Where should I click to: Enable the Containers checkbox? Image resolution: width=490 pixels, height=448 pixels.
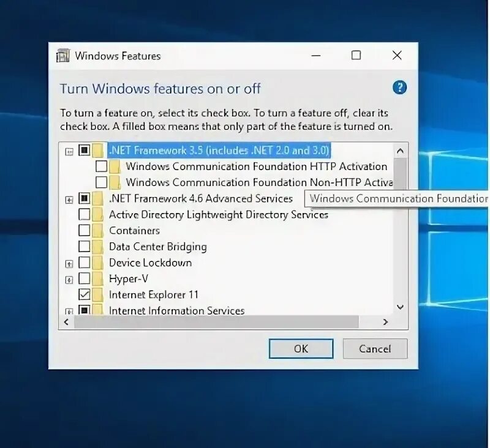pos(84,230)
